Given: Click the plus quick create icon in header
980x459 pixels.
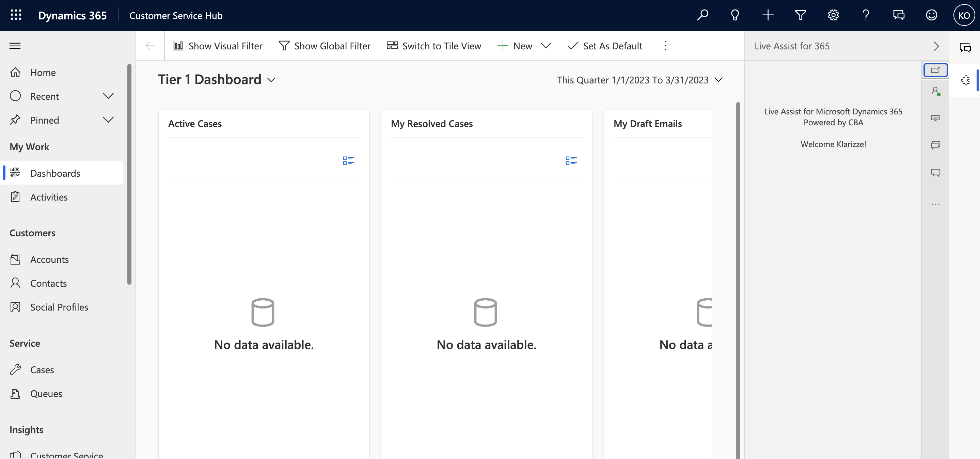Looking at the screenshot, I should pyautogui.click(x=768, y=15).
